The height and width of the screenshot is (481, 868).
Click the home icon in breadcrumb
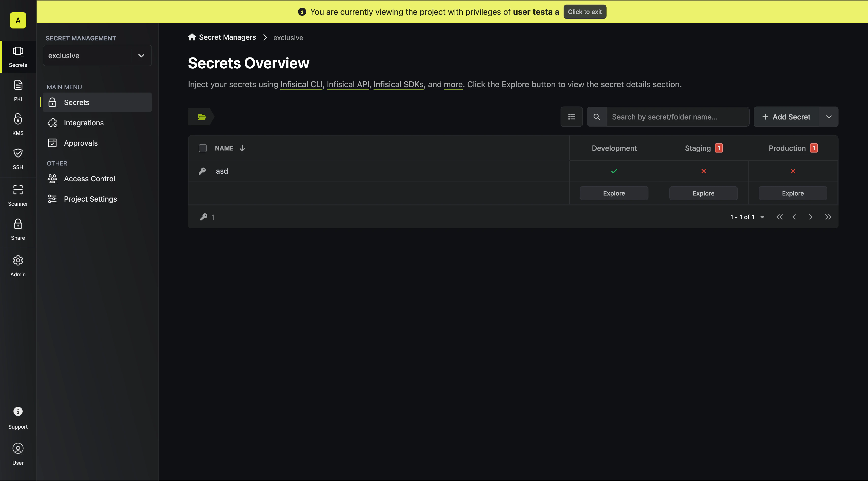pos(192,37)
